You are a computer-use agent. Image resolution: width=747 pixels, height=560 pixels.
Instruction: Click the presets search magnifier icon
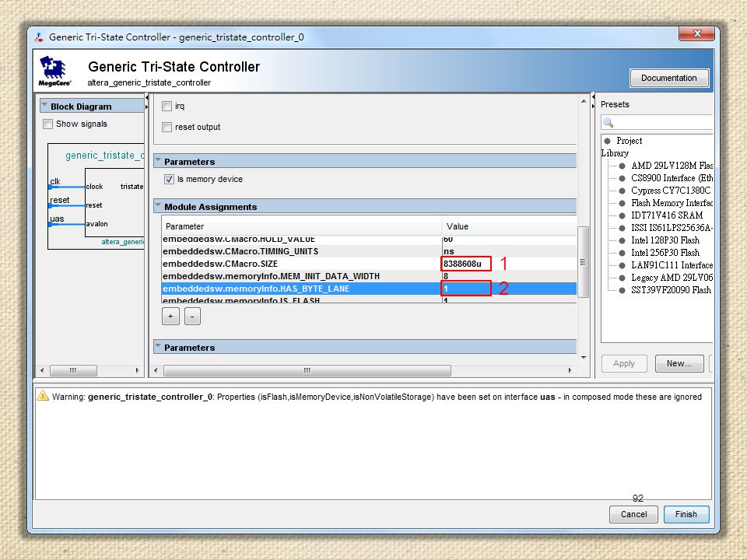[x=608, y=122]
